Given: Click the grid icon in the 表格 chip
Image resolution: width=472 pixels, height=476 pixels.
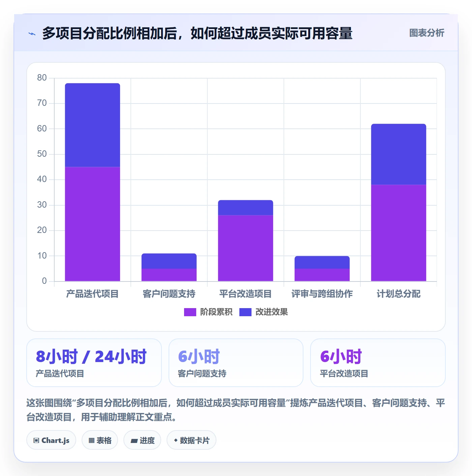Looking at the screenshot, I should pos(91,441).
